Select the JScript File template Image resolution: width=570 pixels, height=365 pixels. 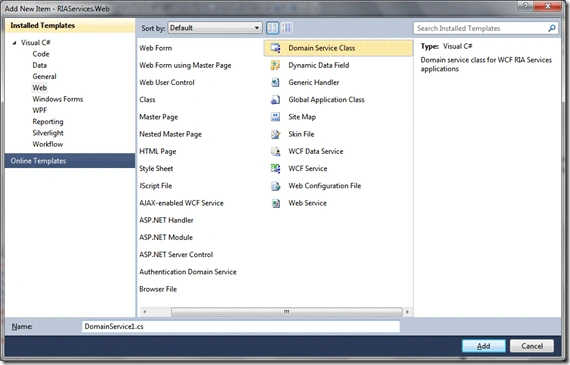(156, 186)
